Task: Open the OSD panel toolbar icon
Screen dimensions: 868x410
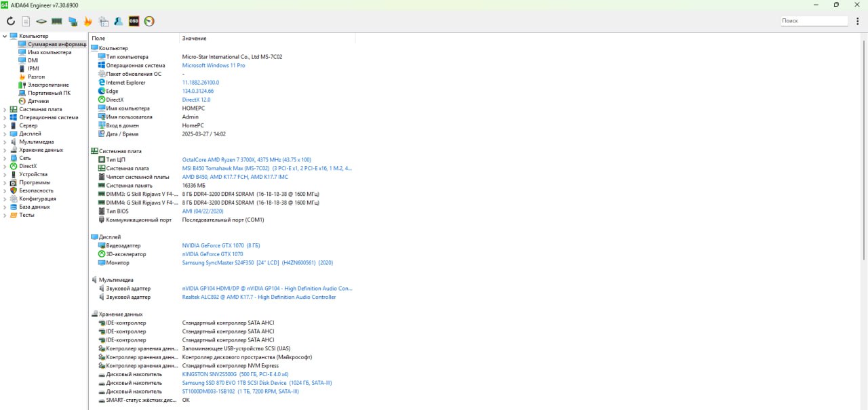Action: click(x=134, y=21)
